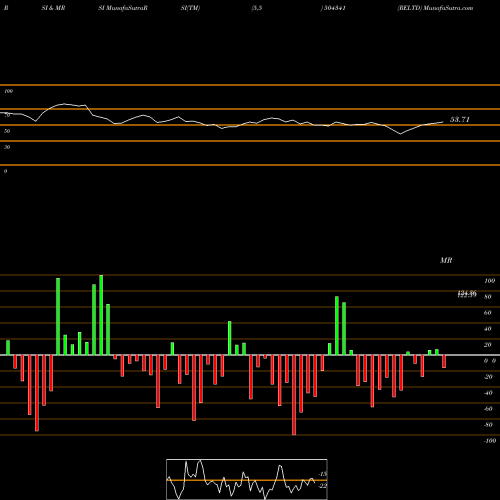Viewport: 500px width, 500px height.
Task: Click the MR axis label -100
Action: 490,441
